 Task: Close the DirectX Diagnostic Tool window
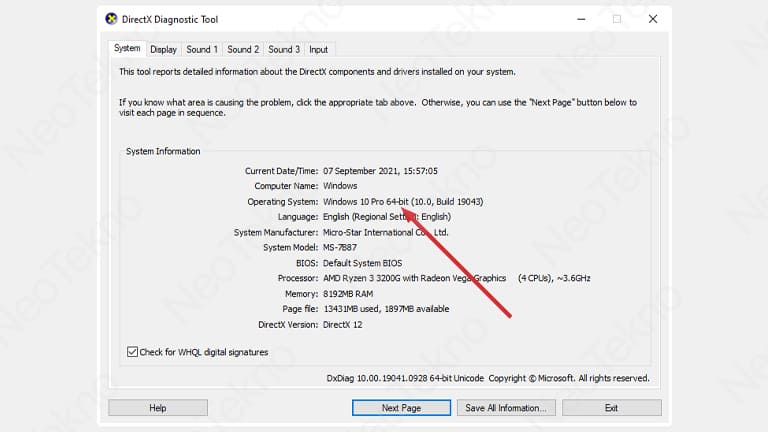click(653, 19)
